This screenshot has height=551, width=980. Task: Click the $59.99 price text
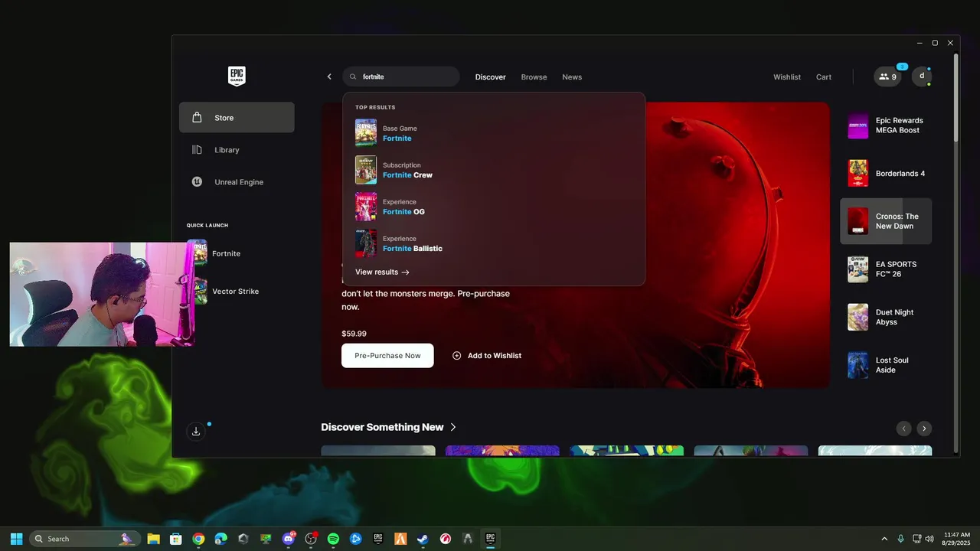pyautogui.click(x=354, y=334)
